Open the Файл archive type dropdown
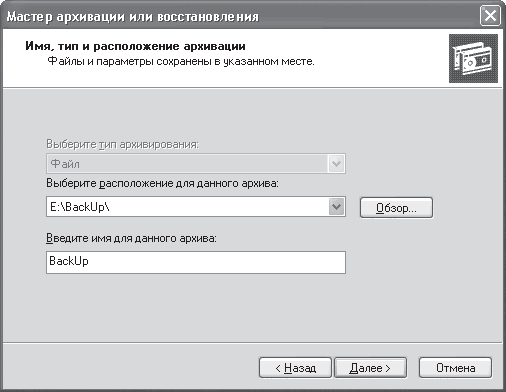This screenshot has width=506, height=392. point(196,163)
